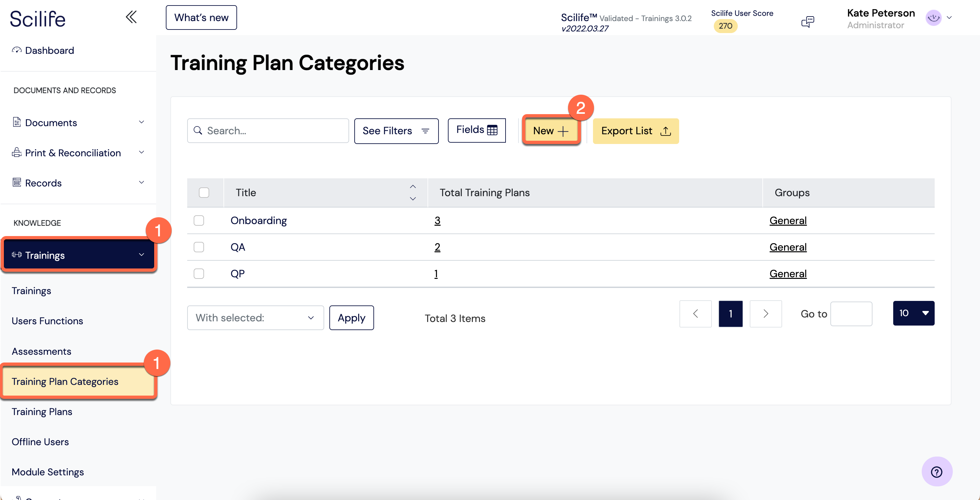Image resolution: width=980 pixels, height=500 pixels.
Task: Click Kate Peterson's avatar icon
Action: (x=933, y=18)
